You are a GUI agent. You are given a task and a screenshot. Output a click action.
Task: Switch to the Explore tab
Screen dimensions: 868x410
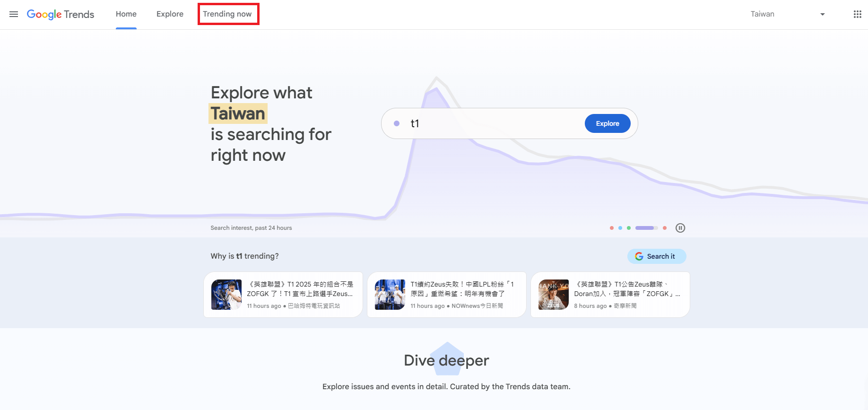click(x=170, y=14)
